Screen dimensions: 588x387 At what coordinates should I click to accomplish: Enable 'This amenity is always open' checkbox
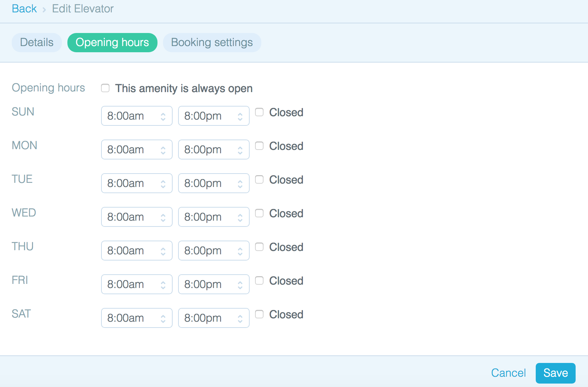[105, 88]
